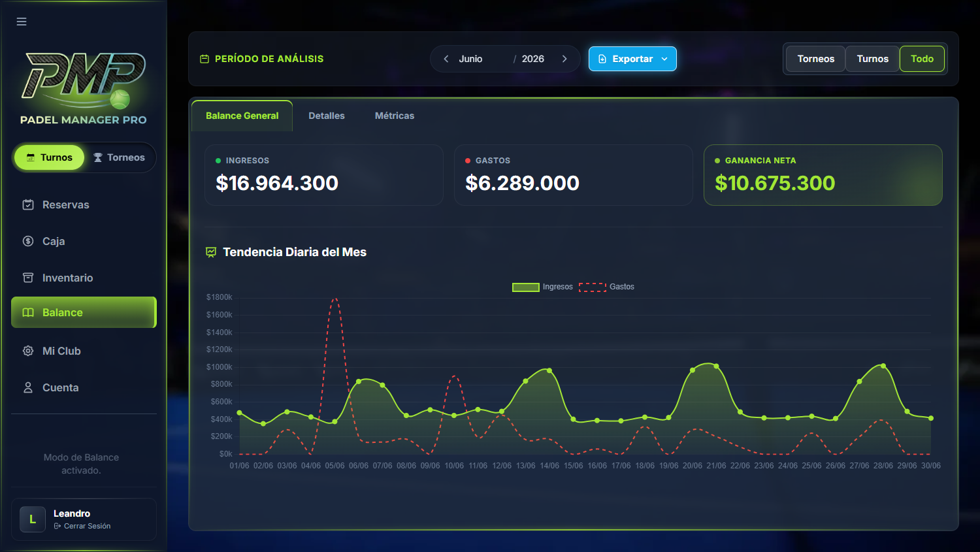Click the Ingresos data point on 14/06

(x=549, y=370)
